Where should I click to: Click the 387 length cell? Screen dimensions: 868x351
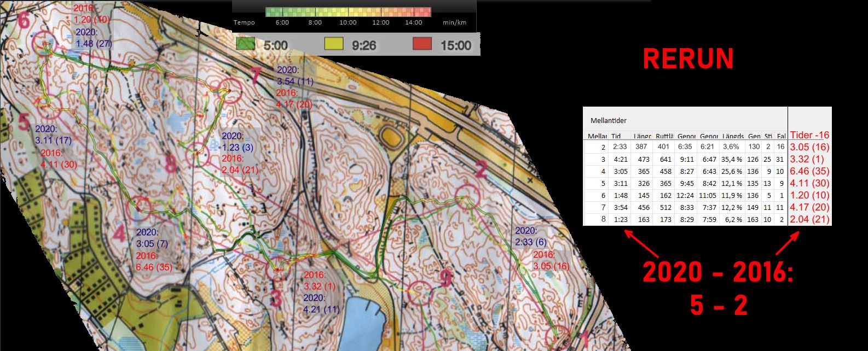[641, 147]
